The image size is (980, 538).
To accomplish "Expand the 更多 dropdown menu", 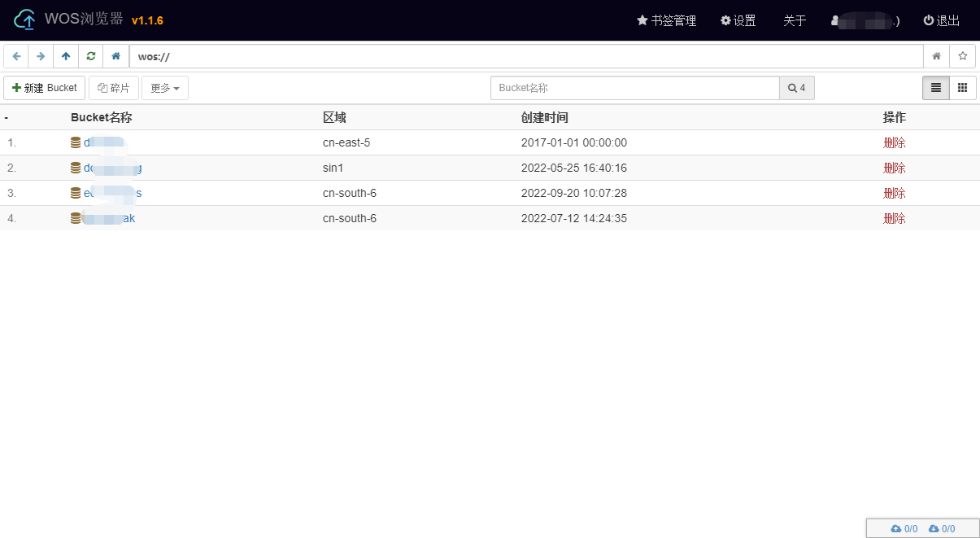I will click(x=164, y=87).
